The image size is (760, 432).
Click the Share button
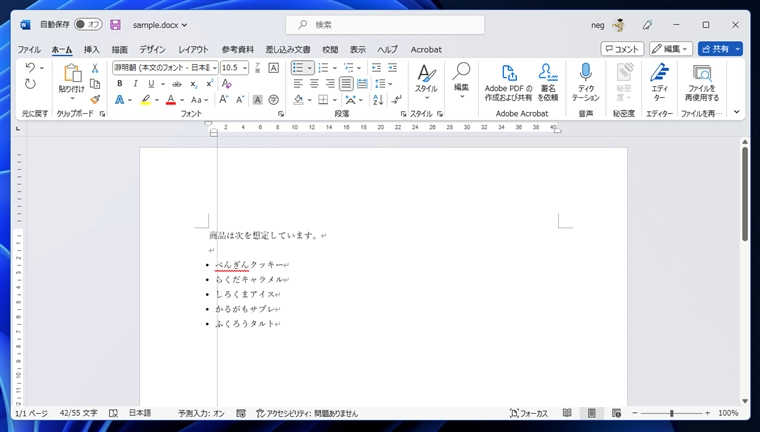(715, 49)
